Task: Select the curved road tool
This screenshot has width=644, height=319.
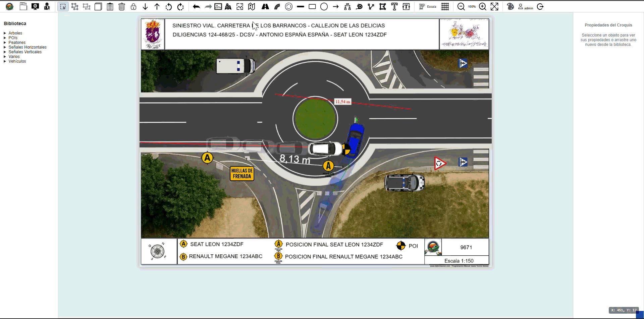Action: [x=277, y=7]
